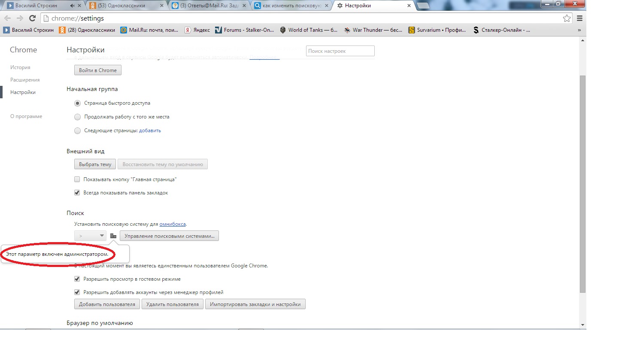The width and height of the screenshot is (631, 364).
Task: Toggle Всегда показывать панель закладок checkbox
Action: coord(77,193)
